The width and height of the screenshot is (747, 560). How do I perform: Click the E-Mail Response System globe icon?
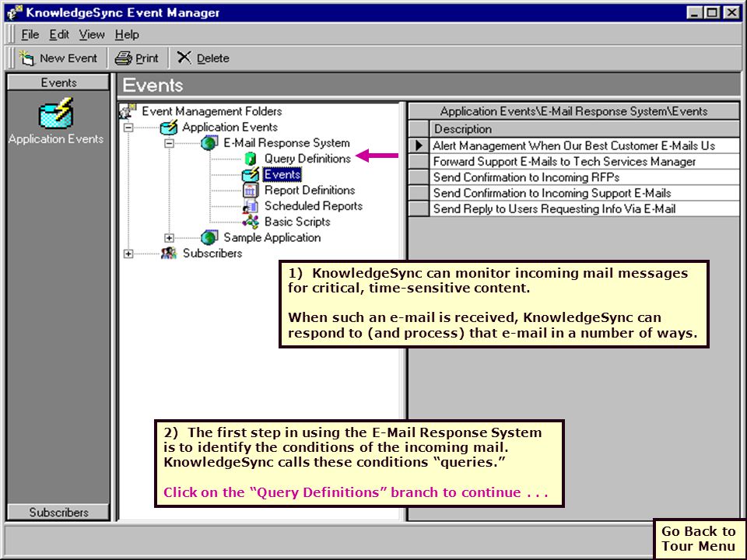(x=209, y=143)
